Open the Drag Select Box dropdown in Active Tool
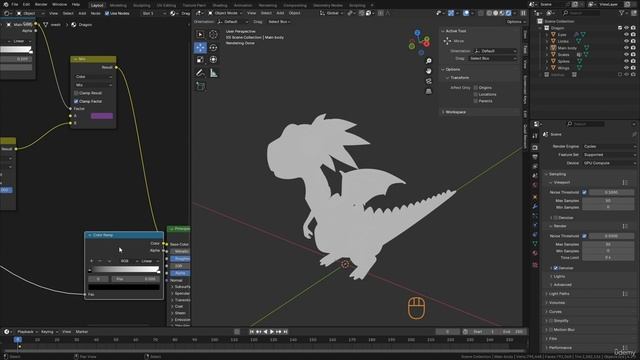The width and height of the screenshot is (640, 360). click(x=492, y=58)
